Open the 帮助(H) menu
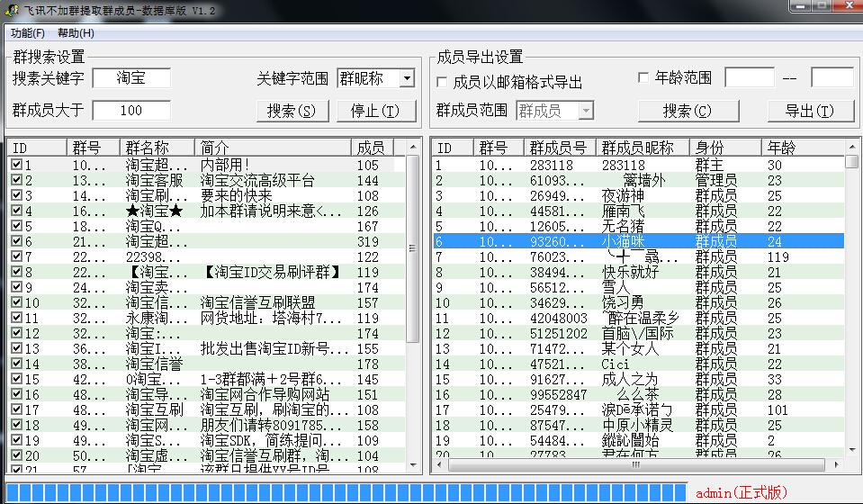 [76, 33]
